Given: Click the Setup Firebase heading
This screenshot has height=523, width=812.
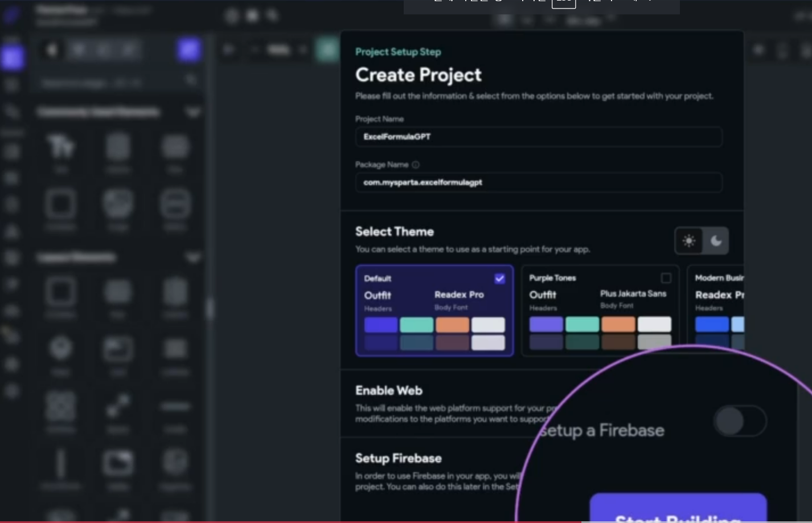Looking at the screenshot, I should [399, 458].
